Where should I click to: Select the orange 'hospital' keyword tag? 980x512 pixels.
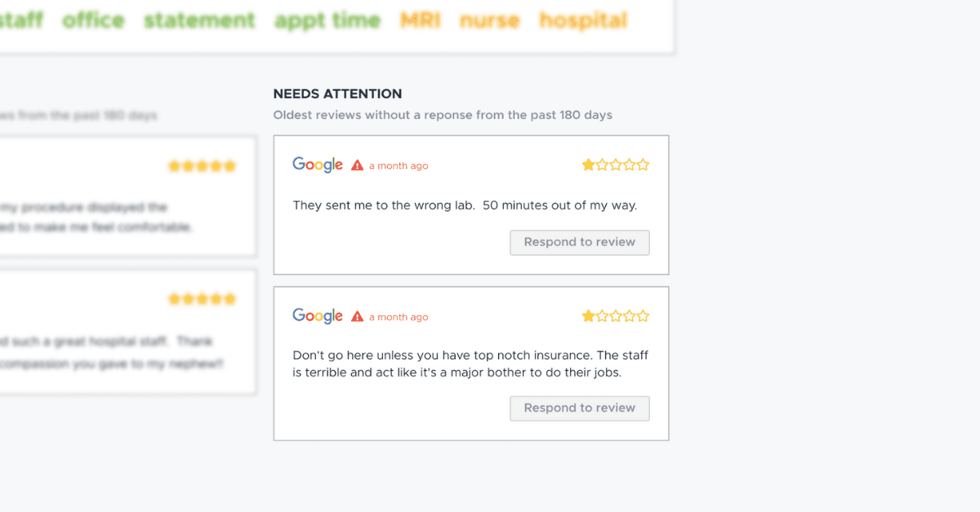583,20
